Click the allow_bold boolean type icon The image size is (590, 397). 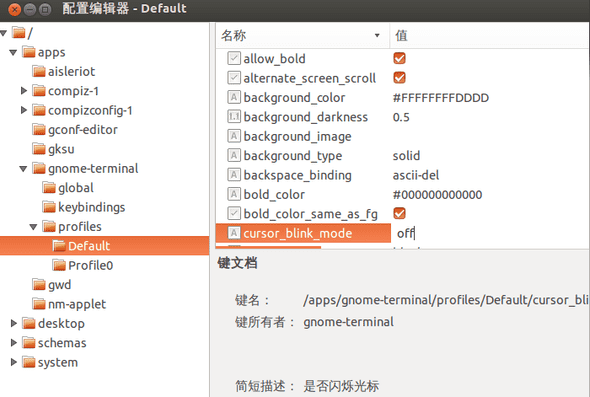click(x=234, y=58)
